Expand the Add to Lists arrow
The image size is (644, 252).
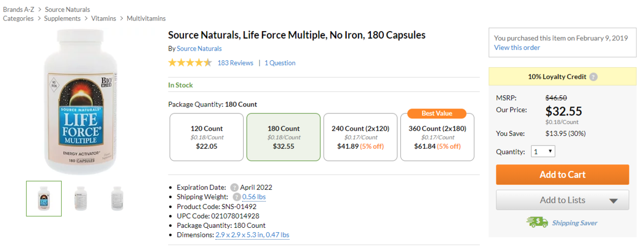click(x=614, y=201)
